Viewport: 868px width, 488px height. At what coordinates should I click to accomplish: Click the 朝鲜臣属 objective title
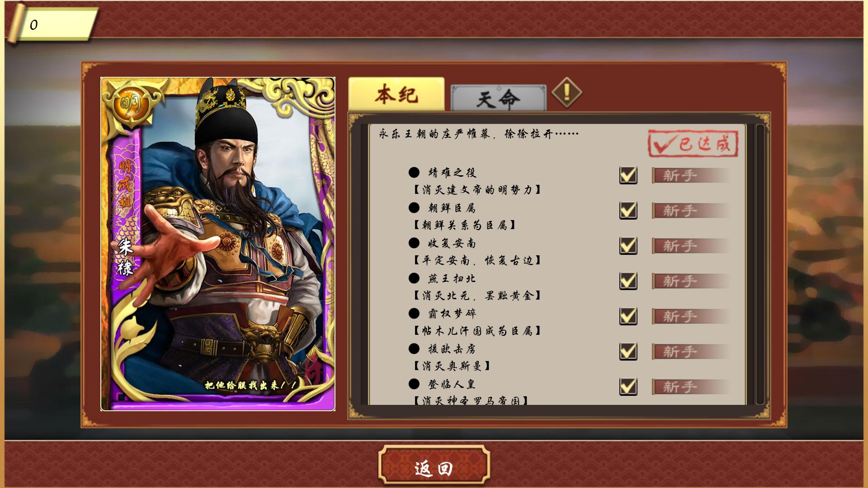point(452,208)
